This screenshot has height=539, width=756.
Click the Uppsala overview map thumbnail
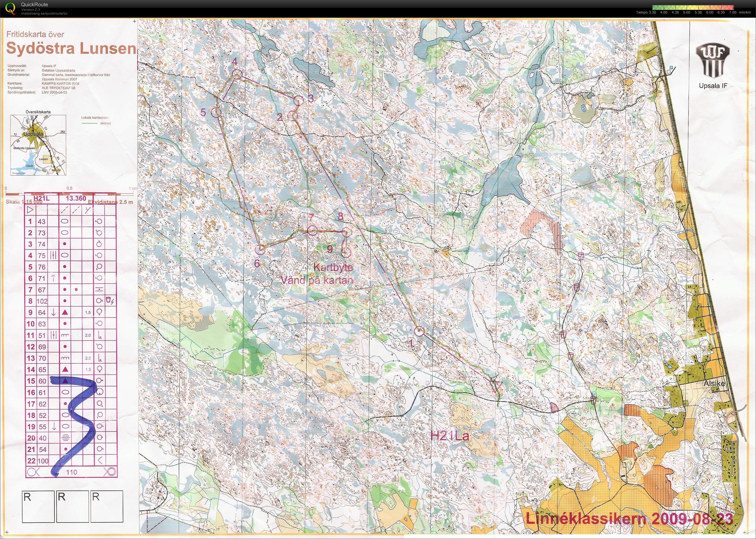[38, 145]
